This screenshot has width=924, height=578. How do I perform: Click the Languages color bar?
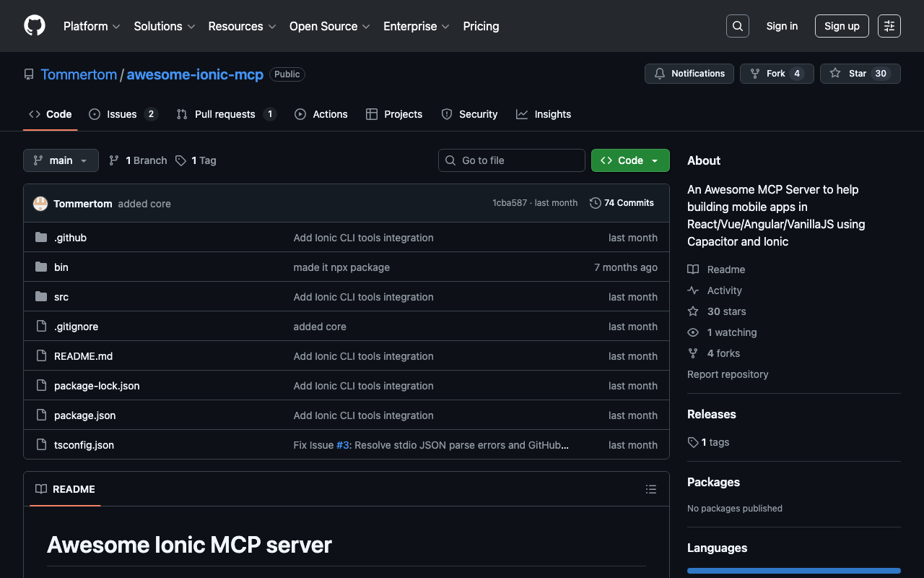[x=793, y=571]
